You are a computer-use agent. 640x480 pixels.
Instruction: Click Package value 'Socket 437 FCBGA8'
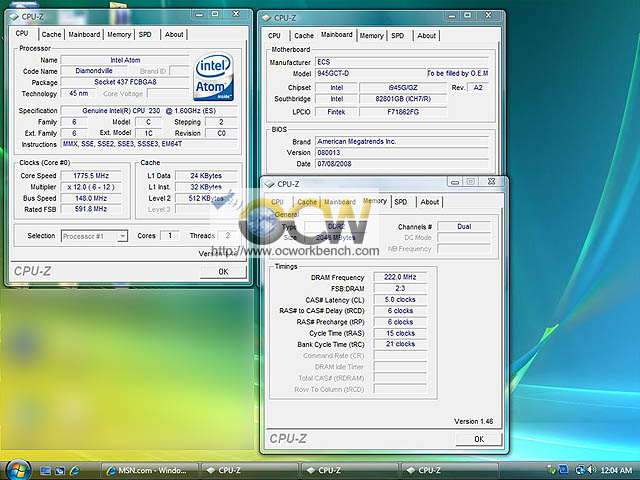coord(125,82)
